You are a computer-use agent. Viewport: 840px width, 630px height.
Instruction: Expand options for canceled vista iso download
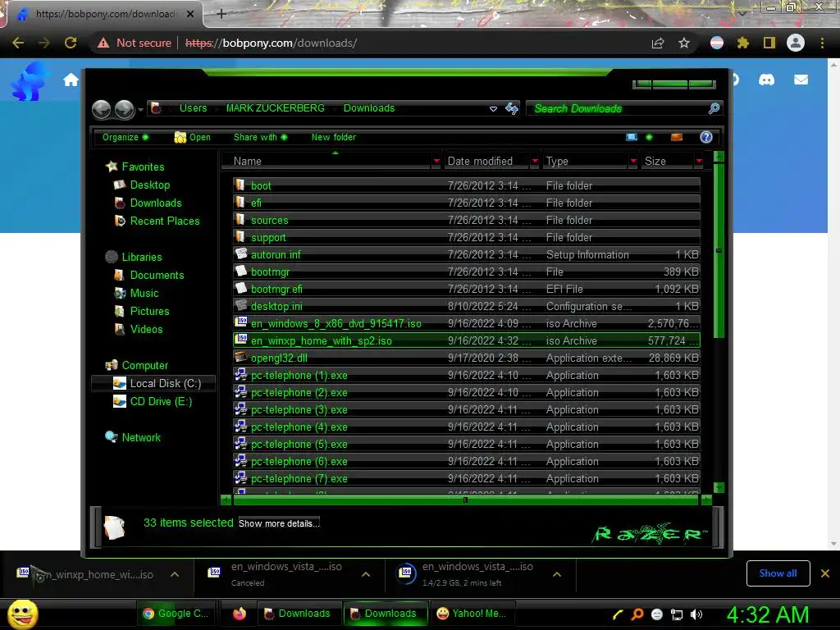pos(366,574)
